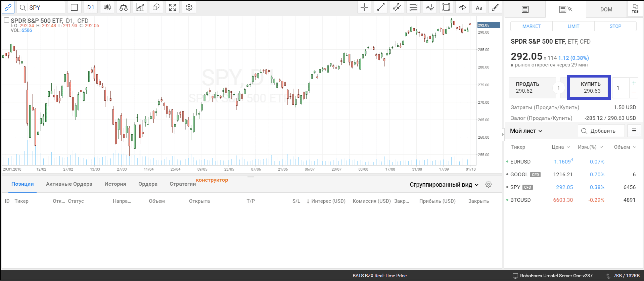The height and width of the screenshot is (281, 644).
Task: Open positions table settings gear
Action: 489,184
